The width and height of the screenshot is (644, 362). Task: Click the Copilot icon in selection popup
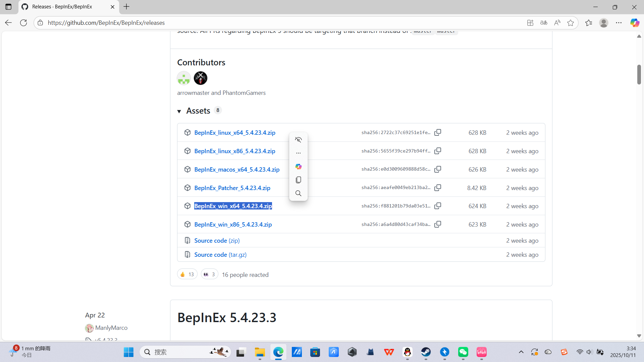[298, 167]
